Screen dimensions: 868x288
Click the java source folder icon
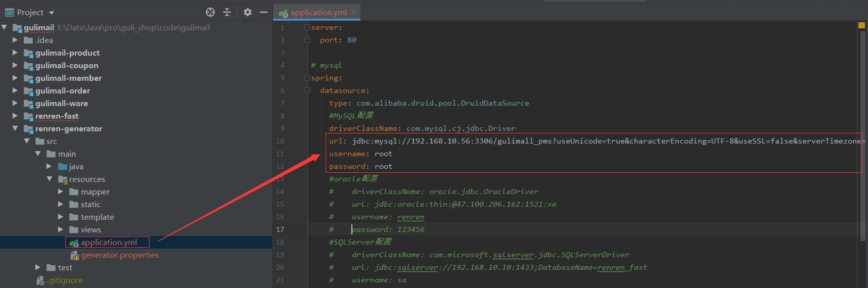coord(63,166)
